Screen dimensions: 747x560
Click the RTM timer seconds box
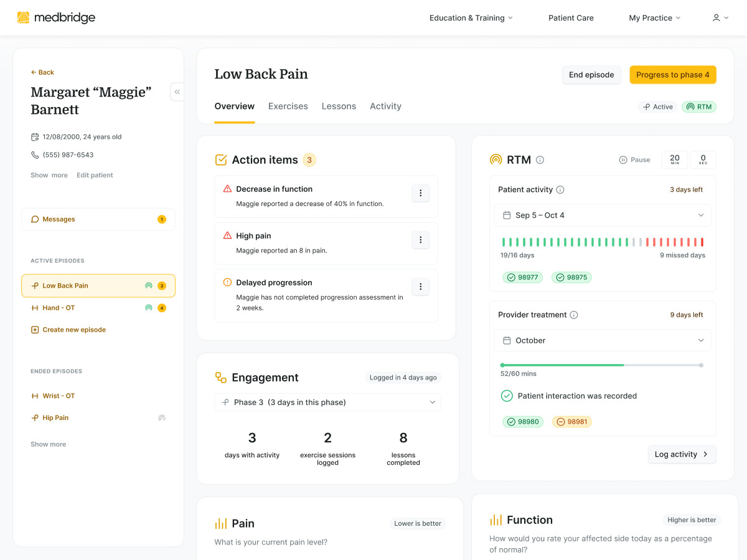pyautogui.click(x=703, y=160)
